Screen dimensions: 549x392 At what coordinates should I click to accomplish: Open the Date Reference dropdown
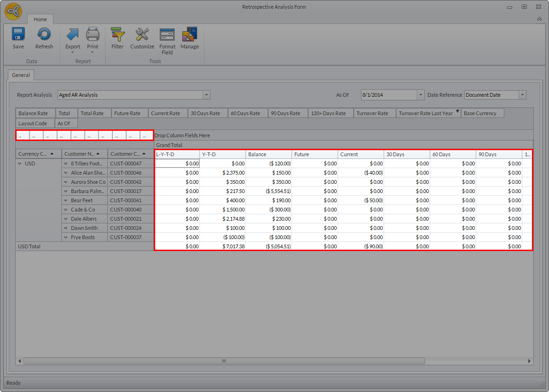click(522, 95)
